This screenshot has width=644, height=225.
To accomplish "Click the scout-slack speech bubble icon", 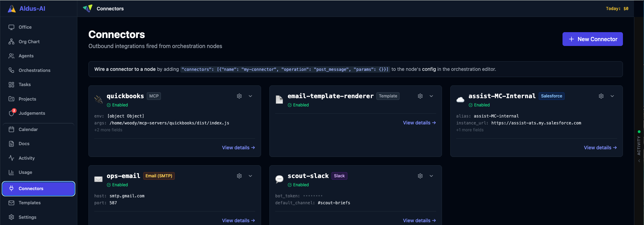I will point(279,179).
